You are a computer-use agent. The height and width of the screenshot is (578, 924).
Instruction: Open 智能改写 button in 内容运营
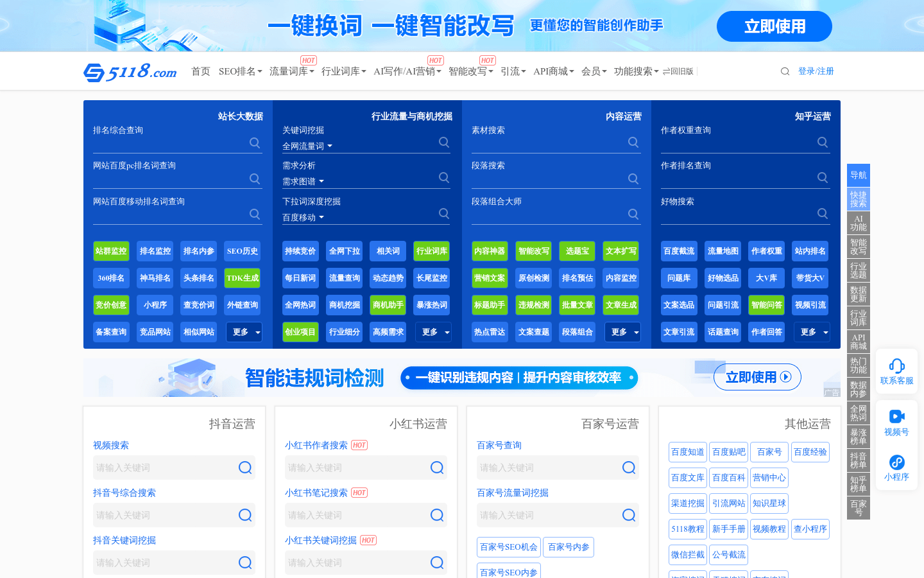533,251
